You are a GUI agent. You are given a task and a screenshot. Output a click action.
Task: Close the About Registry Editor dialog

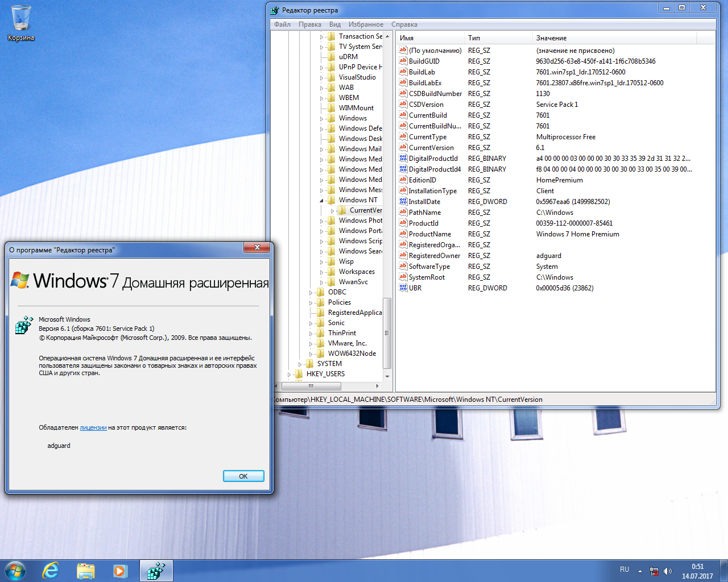coord(257,247)
